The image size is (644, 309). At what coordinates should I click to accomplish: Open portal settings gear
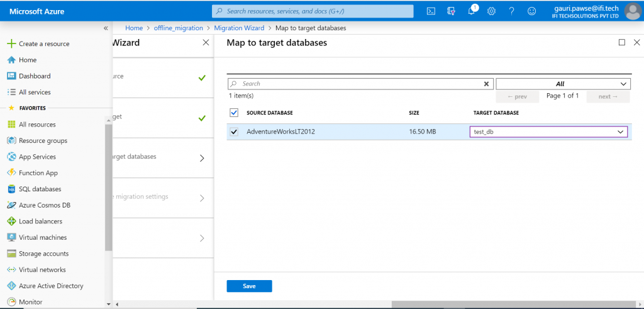(x=491, y=11)
